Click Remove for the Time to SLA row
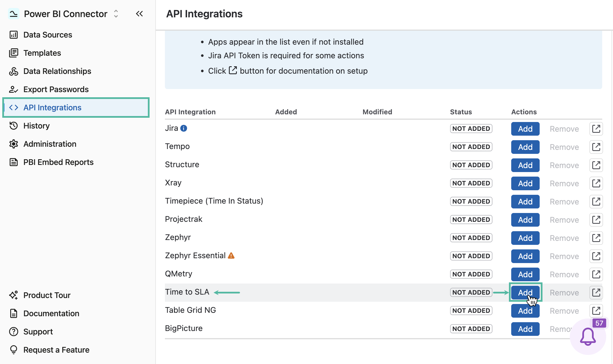This screenshot has width=613, height=364. pos(564,293)
